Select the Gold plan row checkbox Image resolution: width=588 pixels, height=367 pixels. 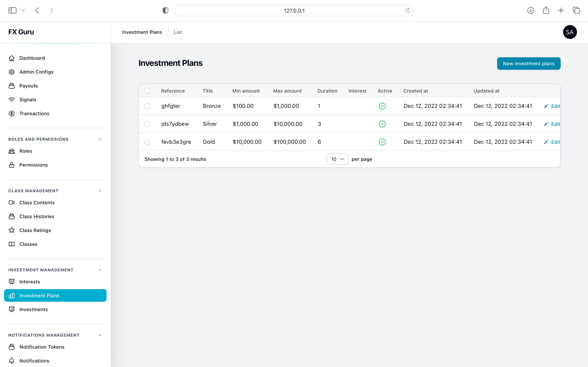147,142
